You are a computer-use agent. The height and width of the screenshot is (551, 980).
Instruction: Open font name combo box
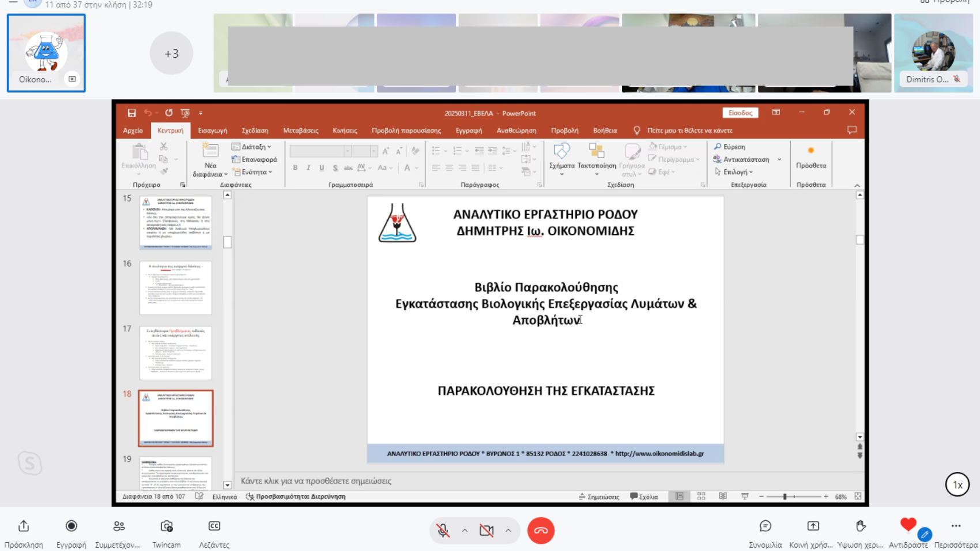[x=320, y=151]
